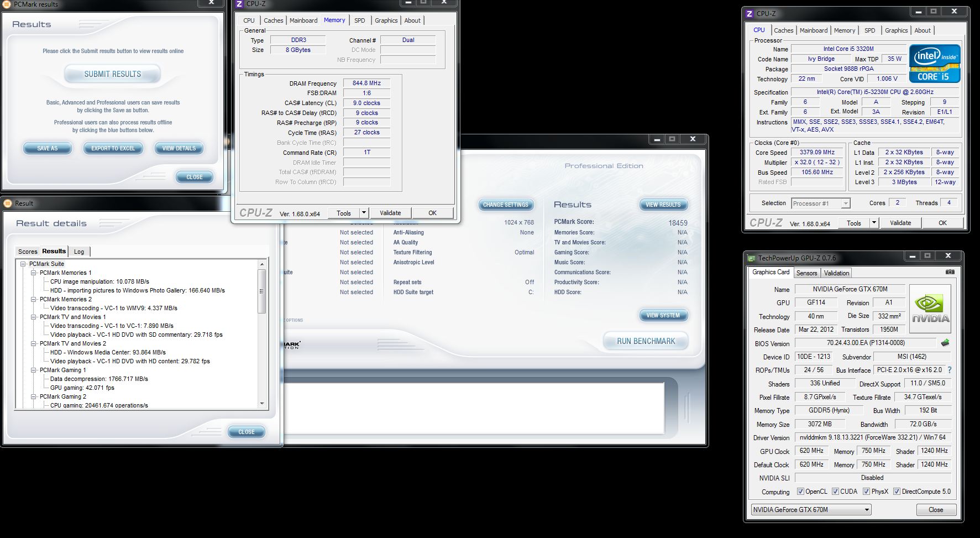Viewport: 980px width, 538px height.
Task: Open Tools dropdown arrow in right CPU-Z
Action: point(874,223)
